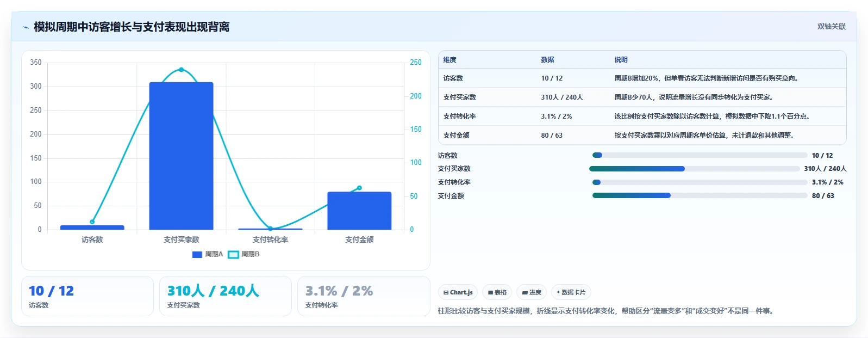The height and width of the screenshot is (338, 868).
Task: Click the 进度 tag
Action: tap(532, 292)
